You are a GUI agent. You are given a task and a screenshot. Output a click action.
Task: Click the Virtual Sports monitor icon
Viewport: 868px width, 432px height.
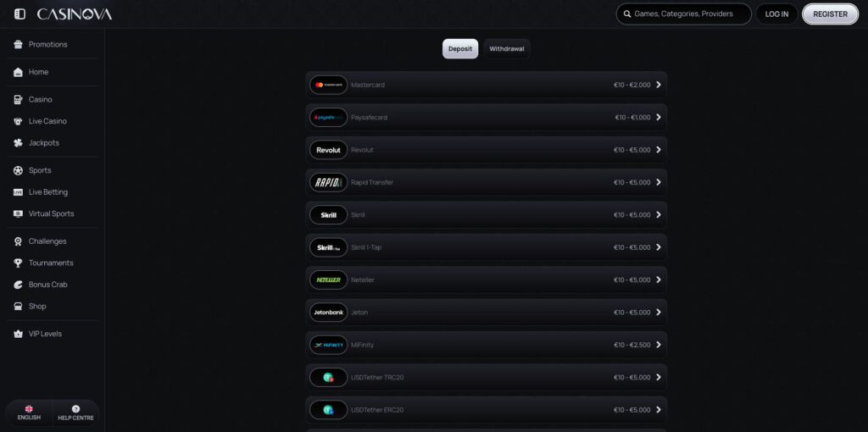(19, 213)
